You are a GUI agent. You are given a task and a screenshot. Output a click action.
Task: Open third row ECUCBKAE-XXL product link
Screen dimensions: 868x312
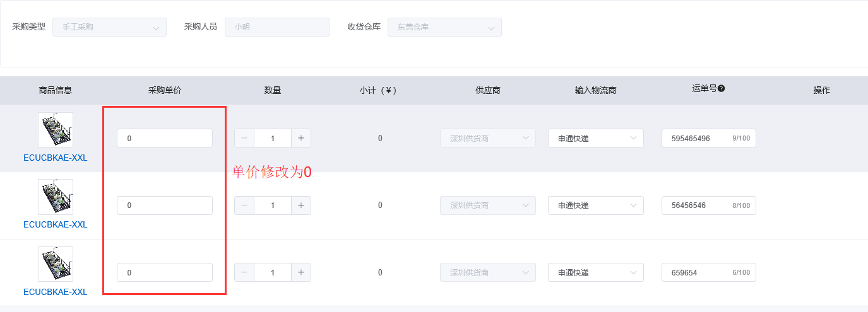(x=56, y=292)
